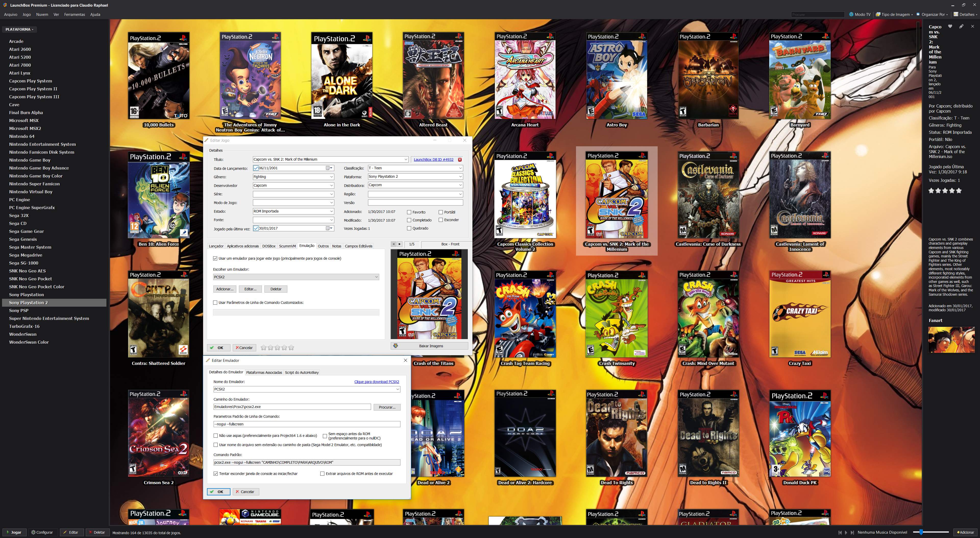Expand the Estado dropdown
This screenshot has width=980, height=538.
331,211
